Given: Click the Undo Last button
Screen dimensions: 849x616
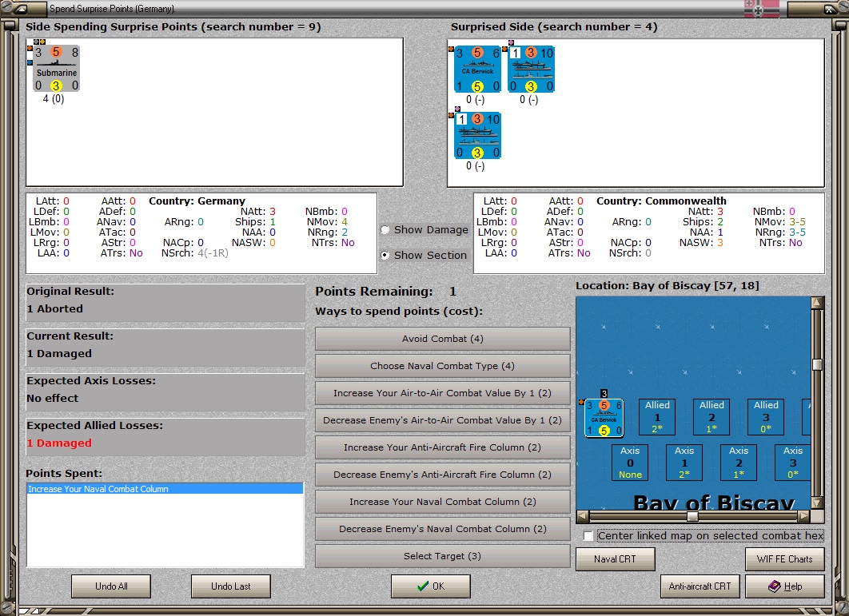Looking at the screenshot, I should click(x=231, y=586).
